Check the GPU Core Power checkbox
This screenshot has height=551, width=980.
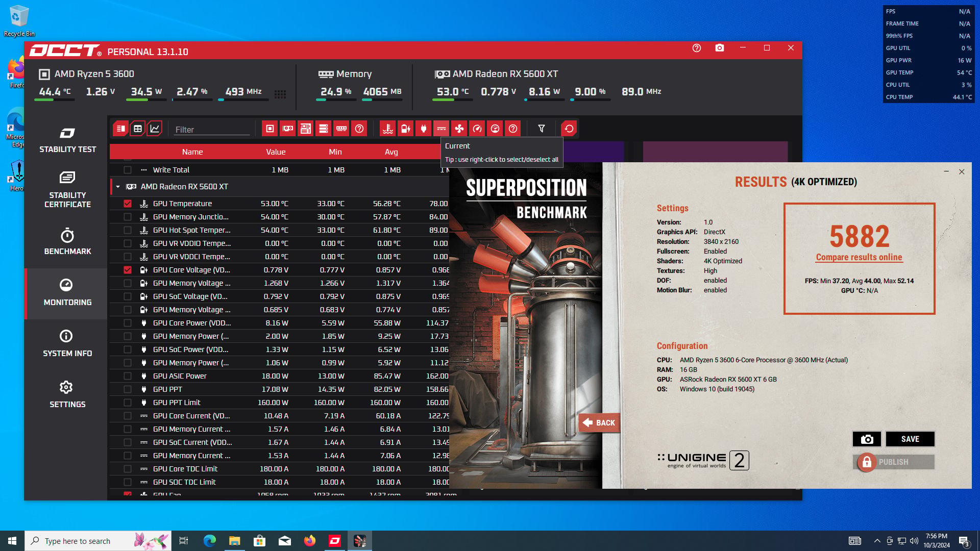128,323
